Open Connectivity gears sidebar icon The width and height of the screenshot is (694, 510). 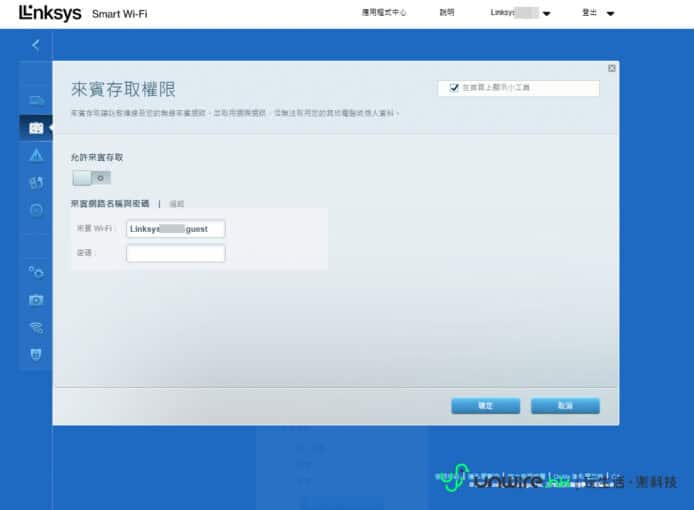[x=36, y=271]
